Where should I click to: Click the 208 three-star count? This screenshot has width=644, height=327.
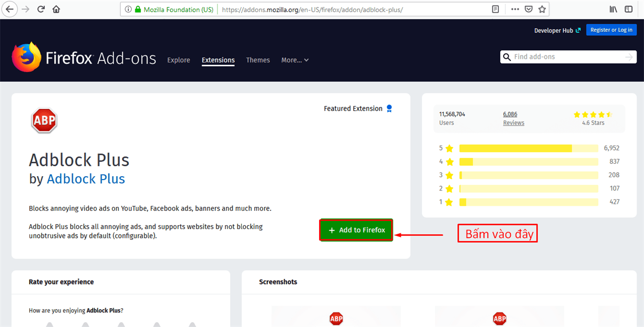614,175
